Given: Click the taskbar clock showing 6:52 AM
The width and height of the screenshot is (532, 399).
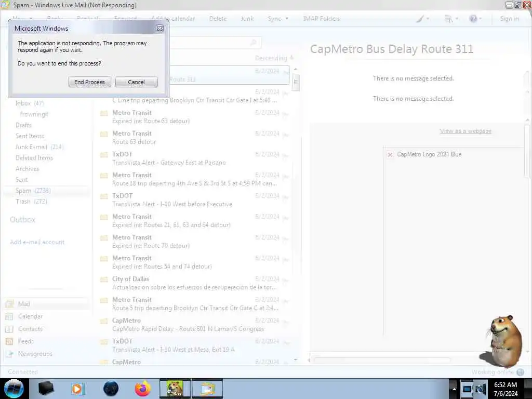Looking at the screenshot, I should (x=506, y=389).
